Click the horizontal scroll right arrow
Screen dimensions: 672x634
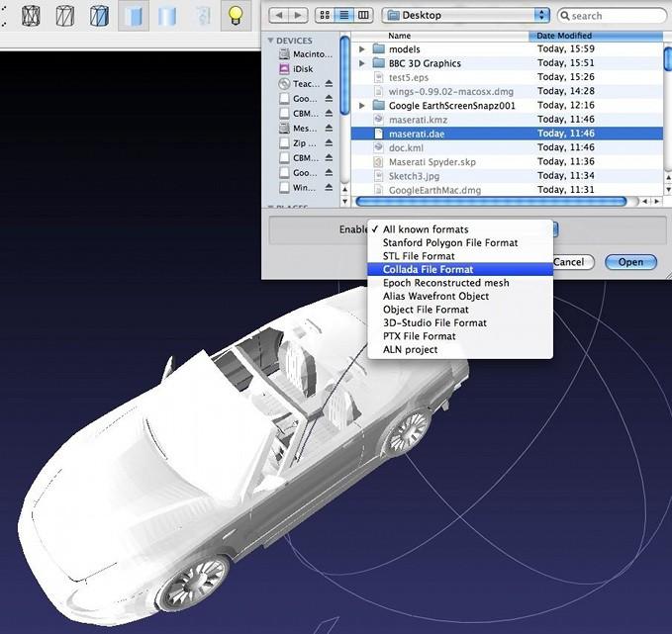click(x=656, y=201)
